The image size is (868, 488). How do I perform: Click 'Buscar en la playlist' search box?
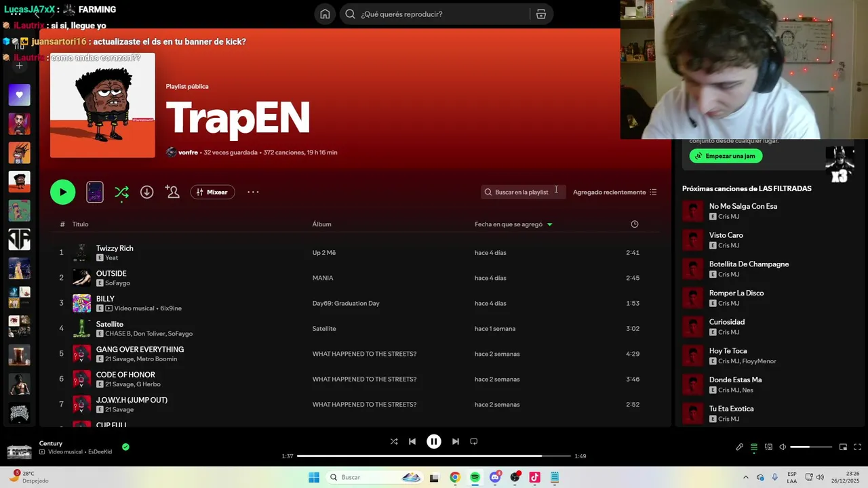[x=522, y=192]
